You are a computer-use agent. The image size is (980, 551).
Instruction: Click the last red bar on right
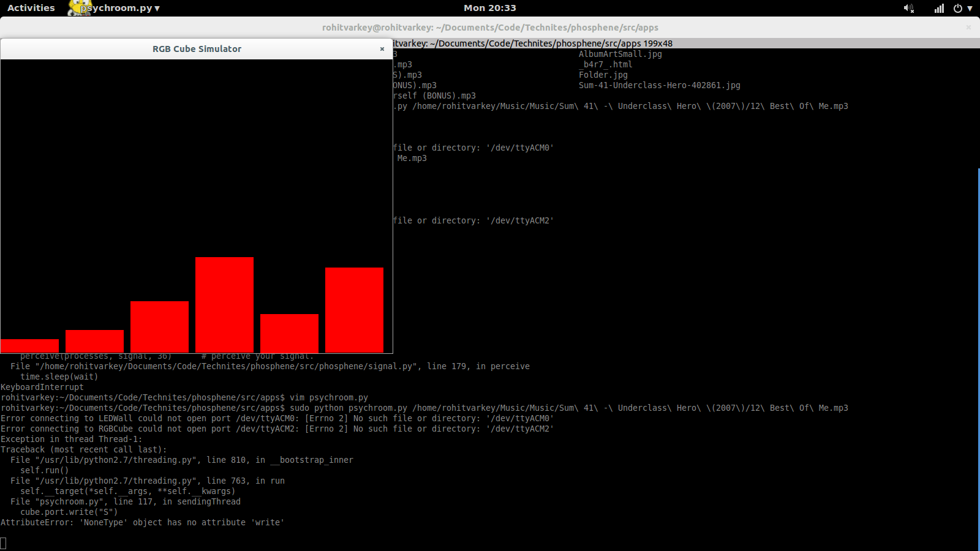[354, 310]
